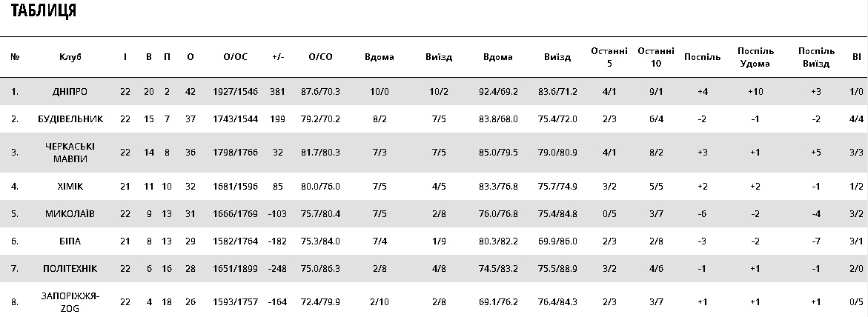Open the БУДІВЕЛЬНИК team page

coord(70,119)
